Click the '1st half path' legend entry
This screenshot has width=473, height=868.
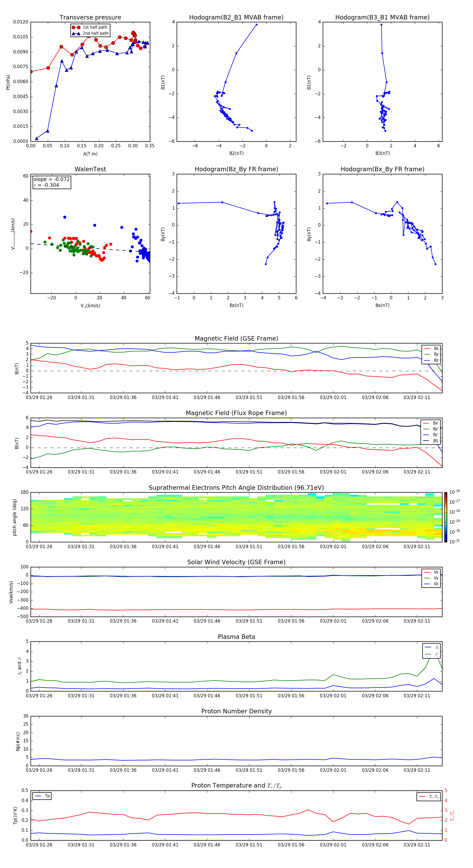click(90, 27)
